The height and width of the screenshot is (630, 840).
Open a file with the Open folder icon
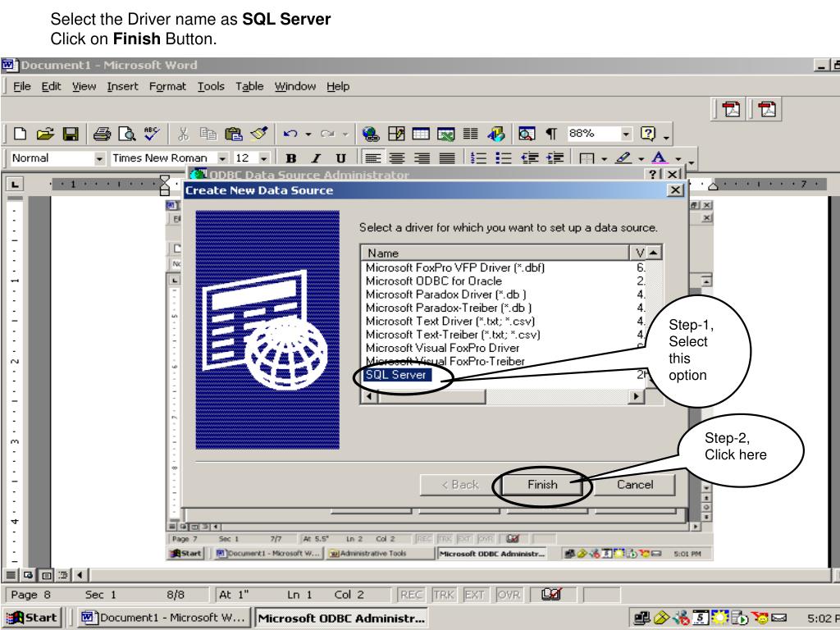(x=45, y=134)
